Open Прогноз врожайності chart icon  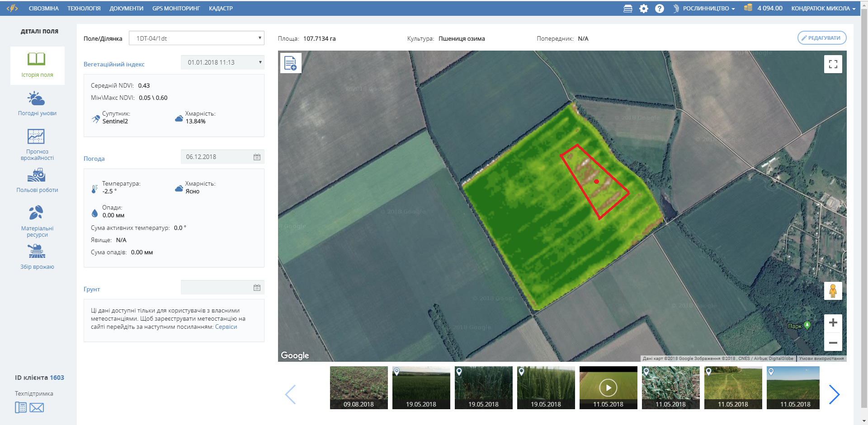coord(36,136)
